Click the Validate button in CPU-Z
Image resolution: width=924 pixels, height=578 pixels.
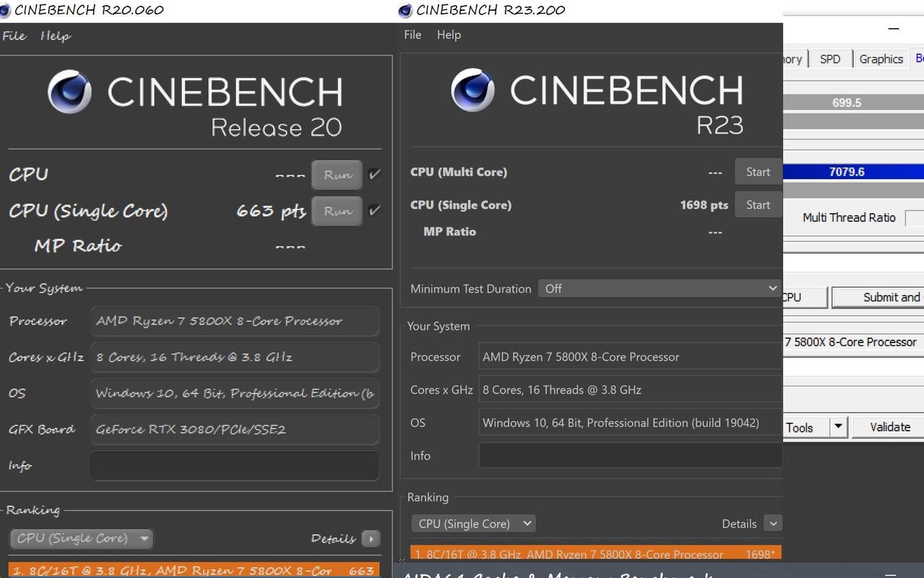click(x=888, y=427)
